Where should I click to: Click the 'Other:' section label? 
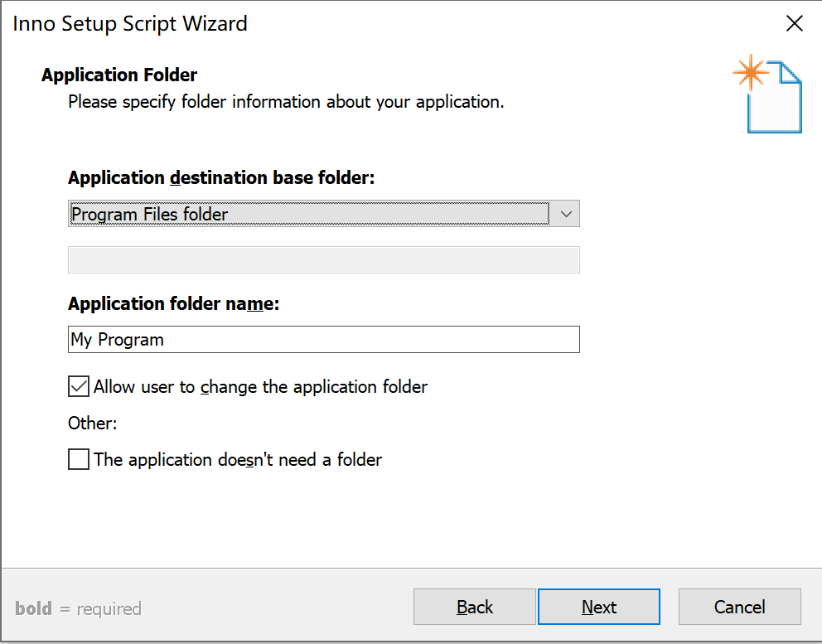pyautogui.click(x=92, y=423)
